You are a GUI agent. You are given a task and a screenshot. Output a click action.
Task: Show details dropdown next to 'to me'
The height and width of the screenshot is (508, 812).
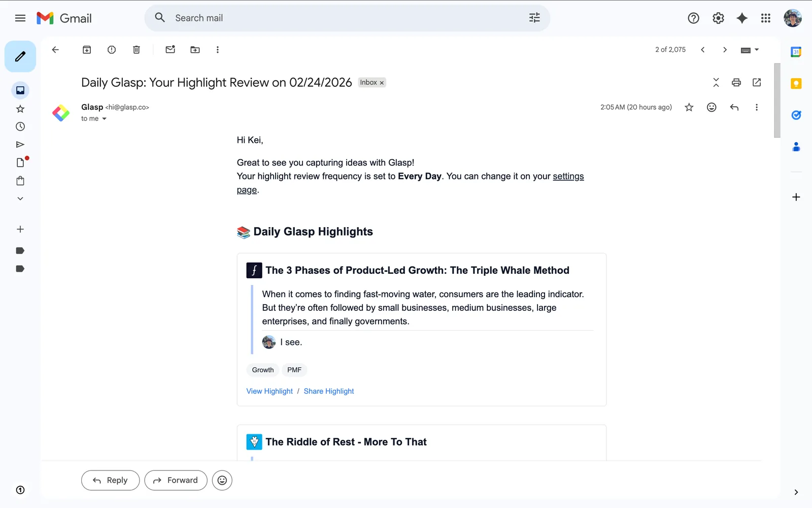[x=105, y=119]
